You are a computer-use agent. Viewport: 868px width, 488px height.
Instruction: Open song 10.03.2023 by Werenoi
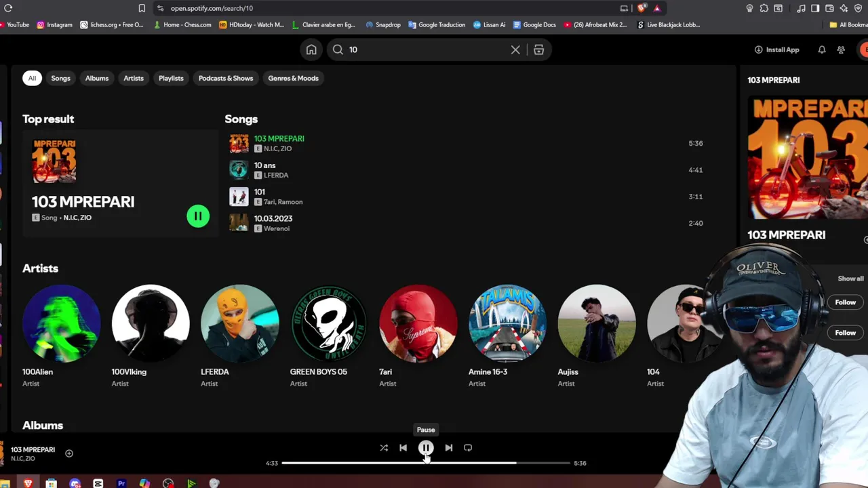pos(273,218)
